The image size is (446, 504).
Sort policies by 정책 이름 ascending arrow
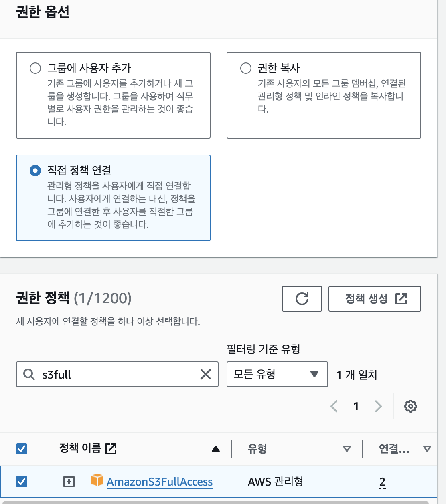click(x=216, y=449)
